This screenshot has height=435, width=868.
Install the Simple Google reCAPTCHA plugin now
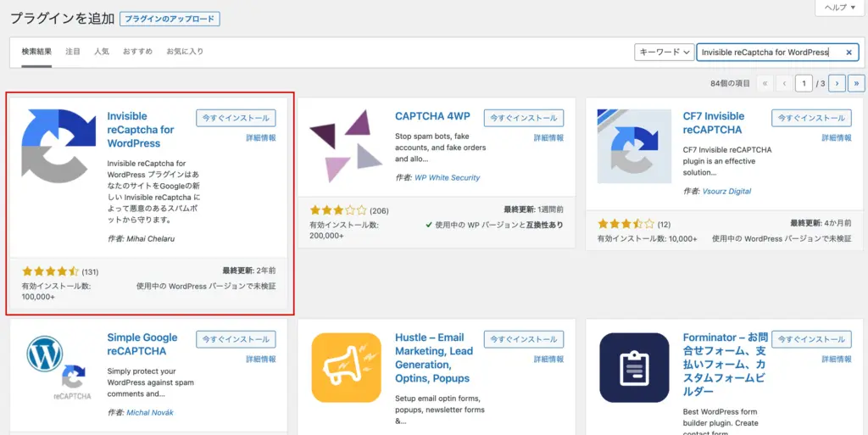pyautogui.click(x=236, y=339)
